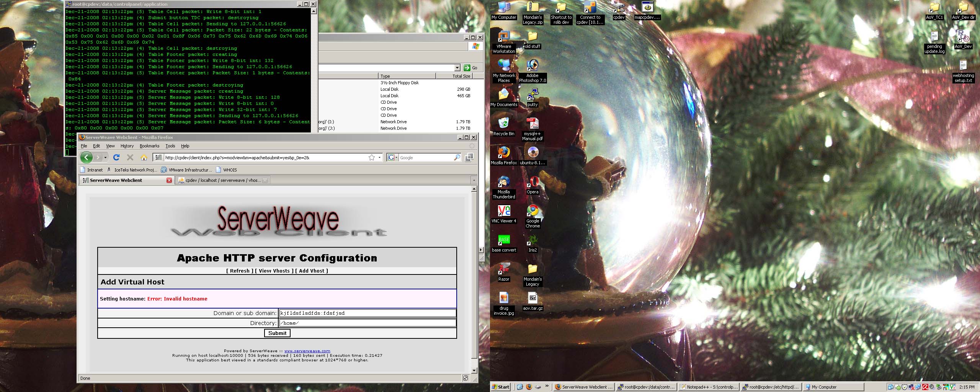Viewport: 980px width, 392px height.
Task: Click Firefox Back navigation button
Action: (x=87, y=157)
